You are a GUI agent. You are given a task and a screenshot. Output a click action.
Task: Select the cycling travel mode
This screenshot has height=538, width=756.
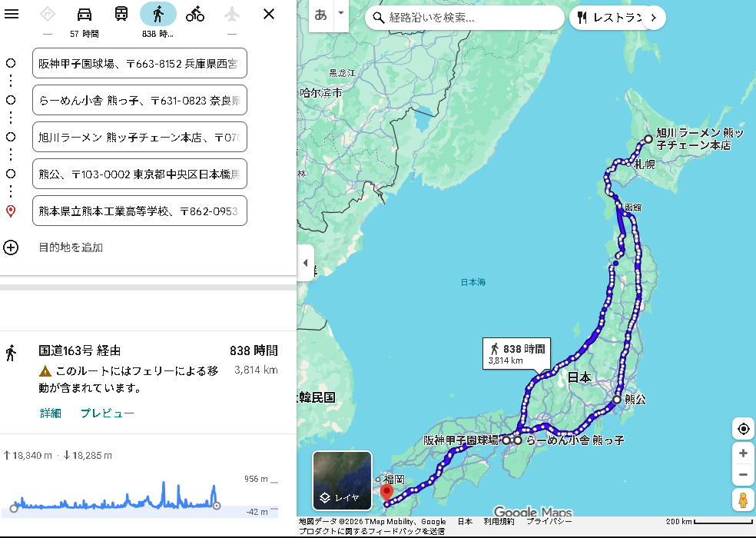click(x=195, y=14)
